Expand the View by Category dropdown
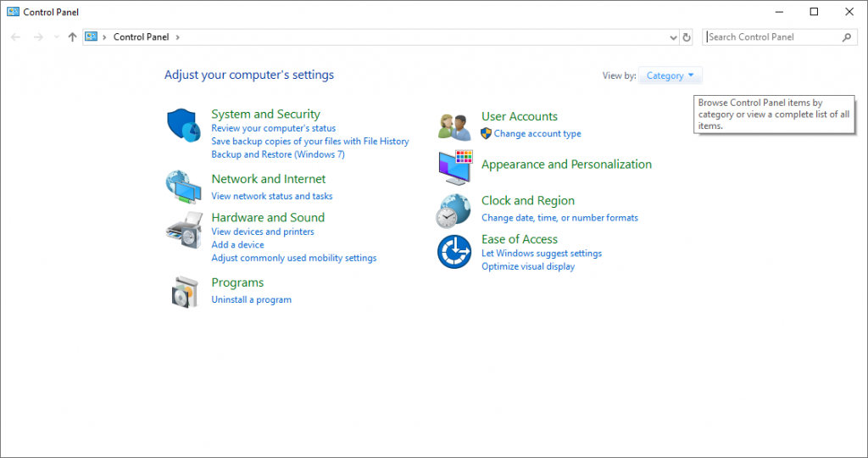 670,75
